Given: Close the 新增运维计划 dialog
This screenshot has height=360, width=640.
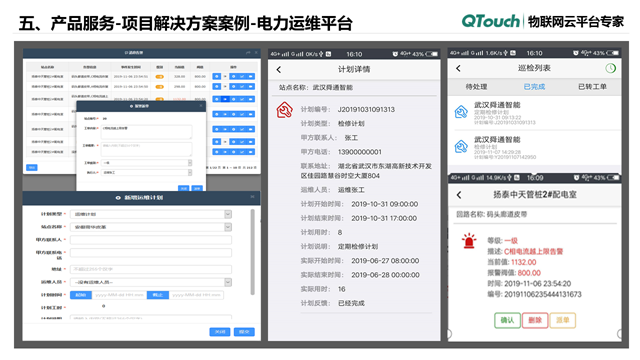Looking at the screenshot, I should (252, 197).
